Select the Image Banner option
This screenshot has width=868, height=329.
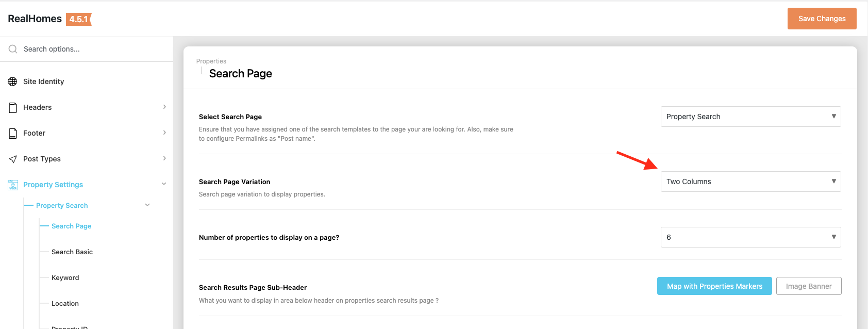pyautogui.click(x=808, y=286)
